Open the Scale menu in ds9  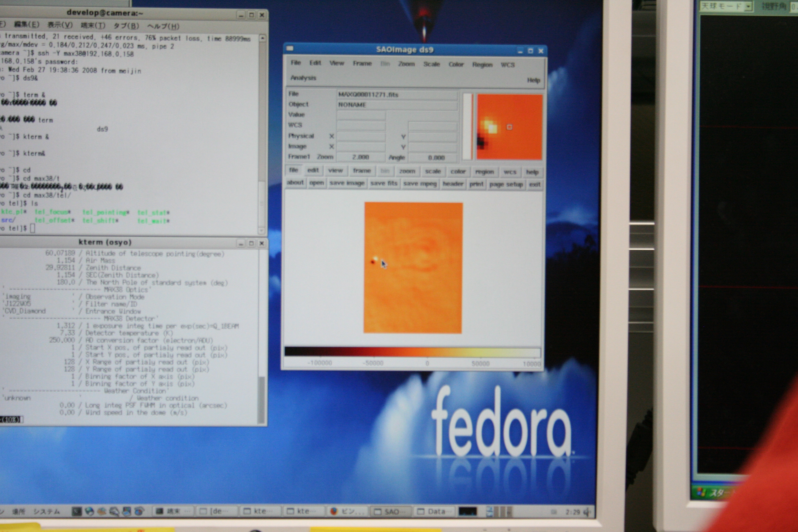431,64
